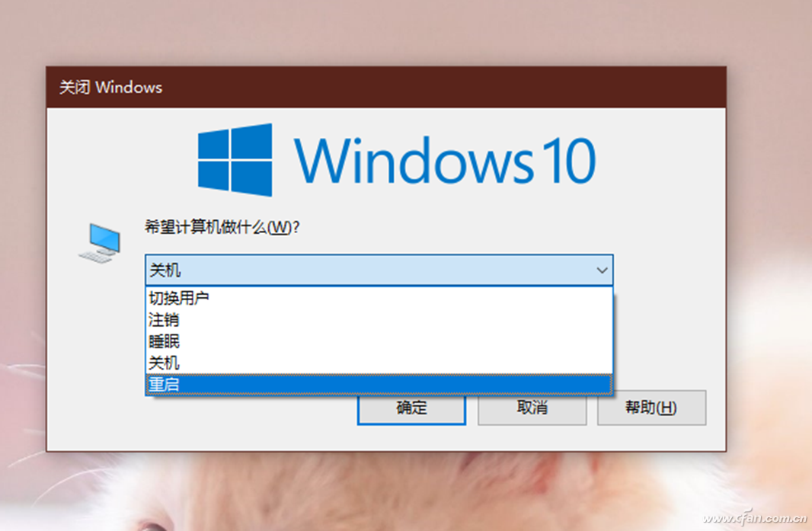
Task: Collapse the 关机 combo box
Action: pyautogui.click(x=379, y=270)
